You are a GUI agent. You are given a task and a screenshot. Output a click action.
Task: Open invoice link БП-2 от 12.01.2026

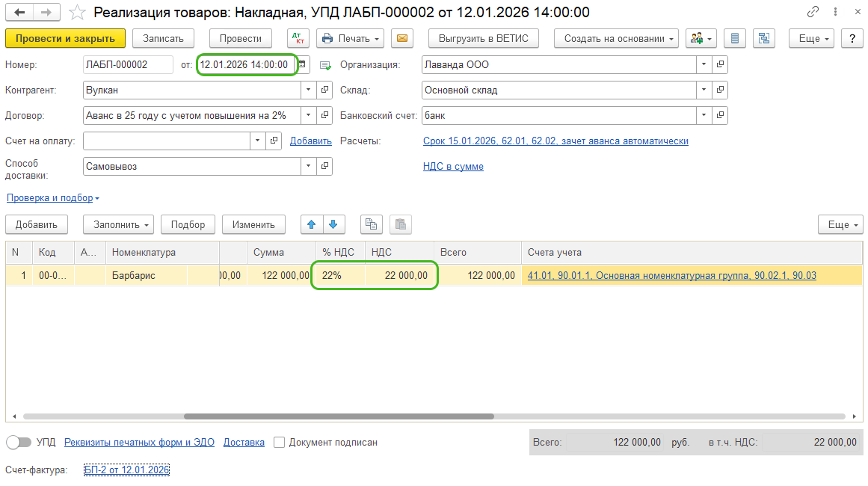point(126,470)
